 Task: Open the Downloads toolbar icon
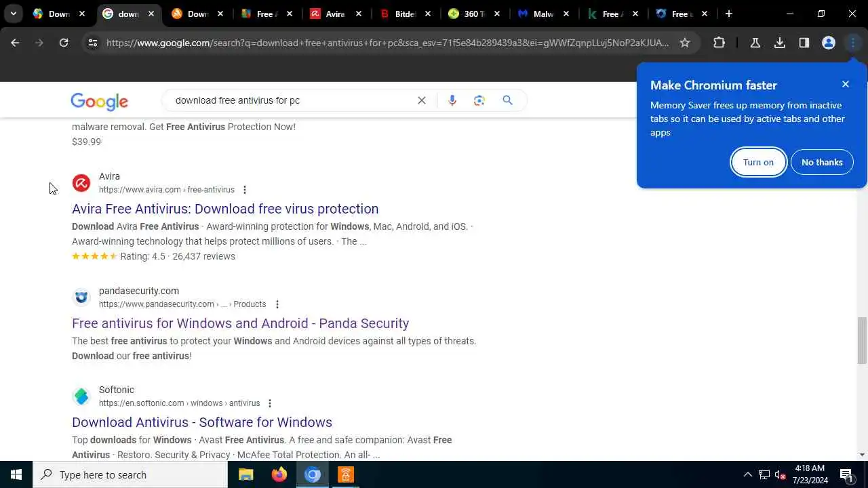780,43
